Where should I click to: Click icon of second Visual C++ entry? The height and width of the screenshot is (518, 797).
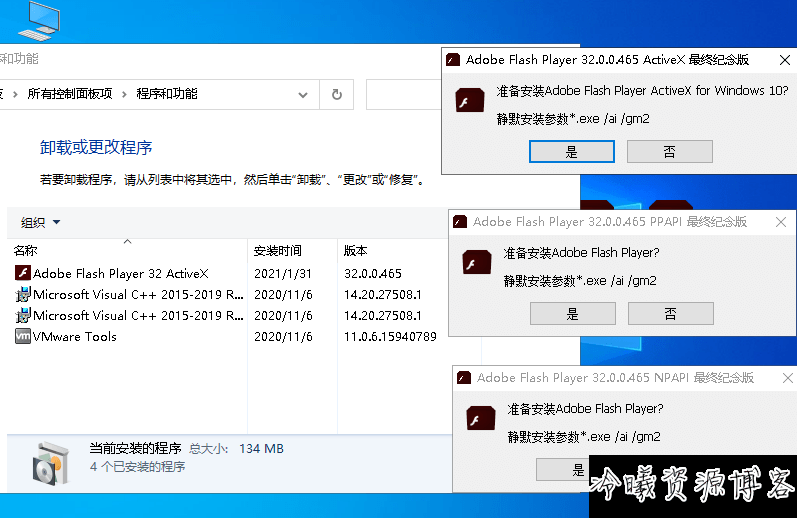(x=22, y=315)
